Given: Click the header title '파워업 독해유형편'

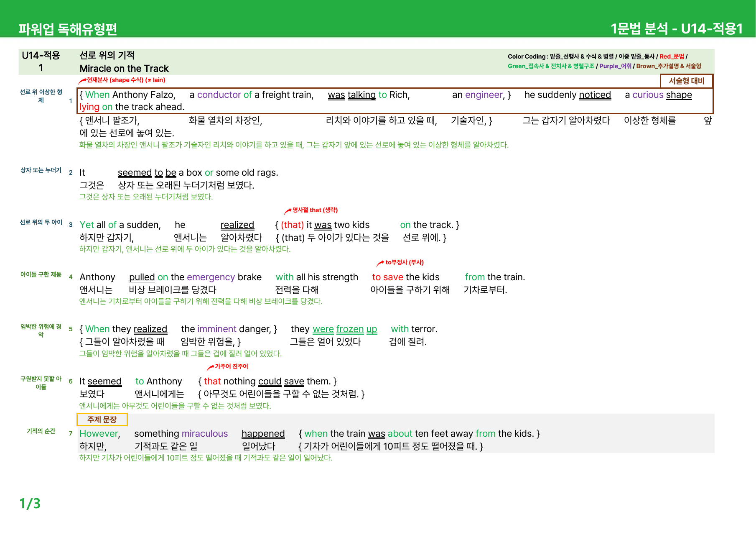Looking at the screenshot, I should 68,29.
